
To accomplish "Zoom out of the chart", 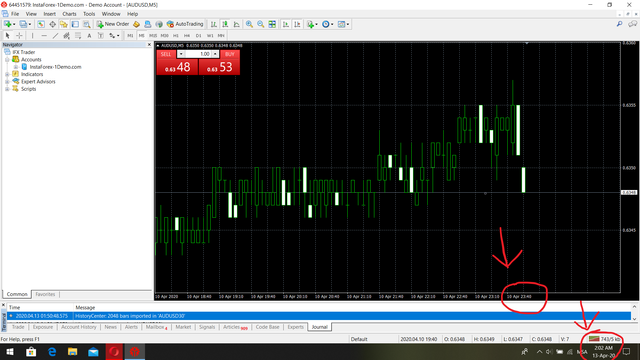I will [x=260, y=24].
